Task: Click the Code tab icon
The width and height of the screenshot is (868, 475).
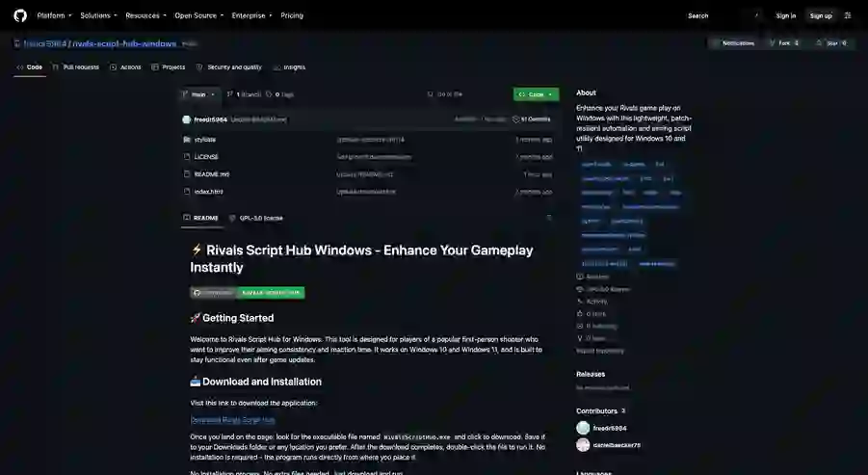Action: pos(20,67)
